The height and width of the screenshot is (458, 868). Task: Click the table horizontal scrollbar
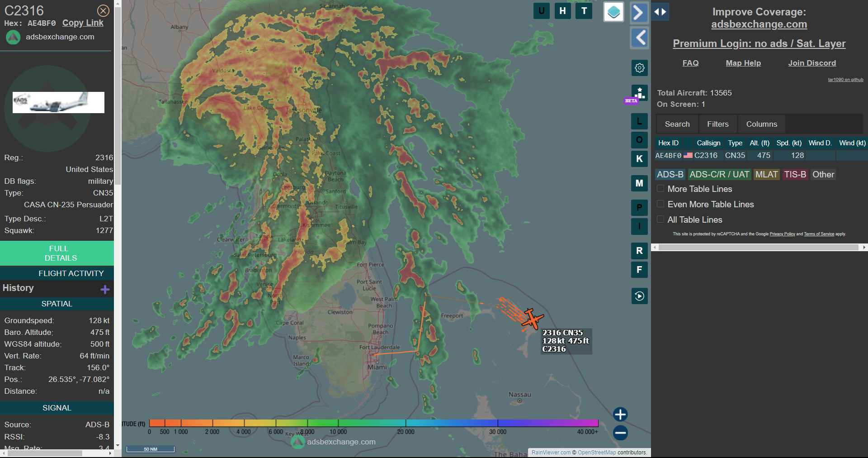(x=759, y=248)
